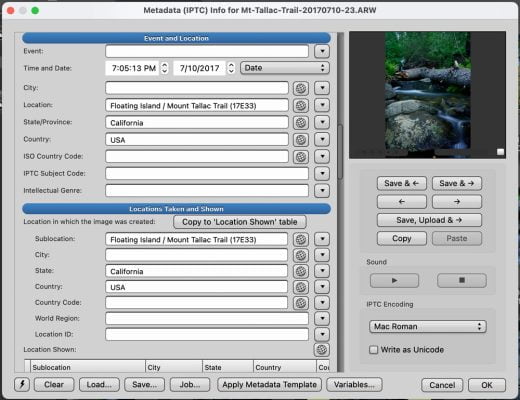Screen dimensions: 520x400
Task: Click the OK button
Action: click(x=487, y=385)
